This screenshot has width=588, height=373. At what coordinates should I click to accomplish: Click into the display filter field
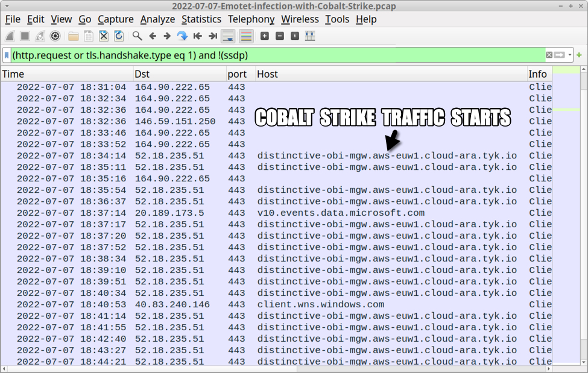277,55
